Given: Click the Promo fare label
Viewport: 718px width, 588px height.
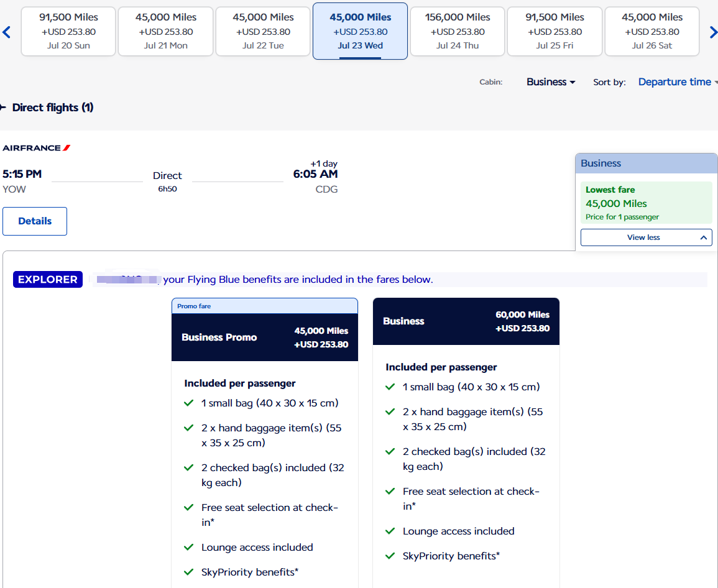Looking at the screenshot, I should [194, 306].
